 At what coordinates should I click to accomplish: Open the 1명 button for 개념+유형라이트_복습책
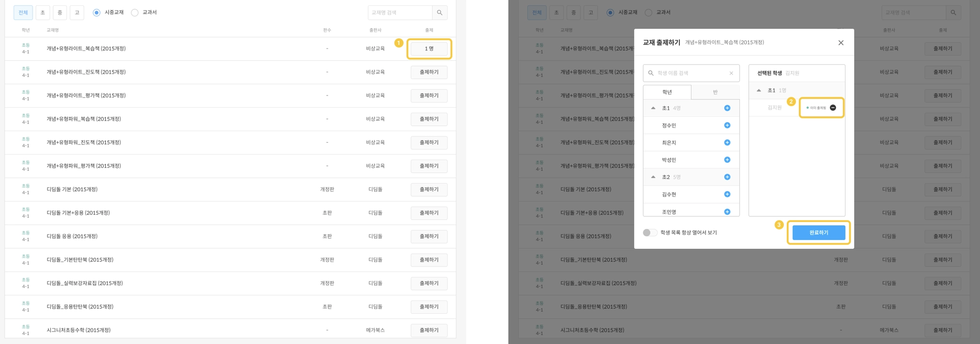[x=429, y=49]
